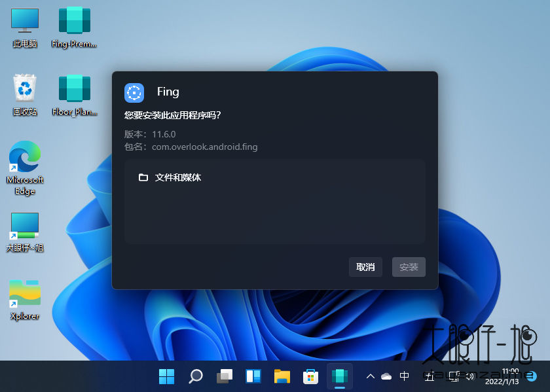Viewport: 550px width, 392px height.
Task: Select the Fing-Prem... desktop package icon
Action: (x=74, y=27)
